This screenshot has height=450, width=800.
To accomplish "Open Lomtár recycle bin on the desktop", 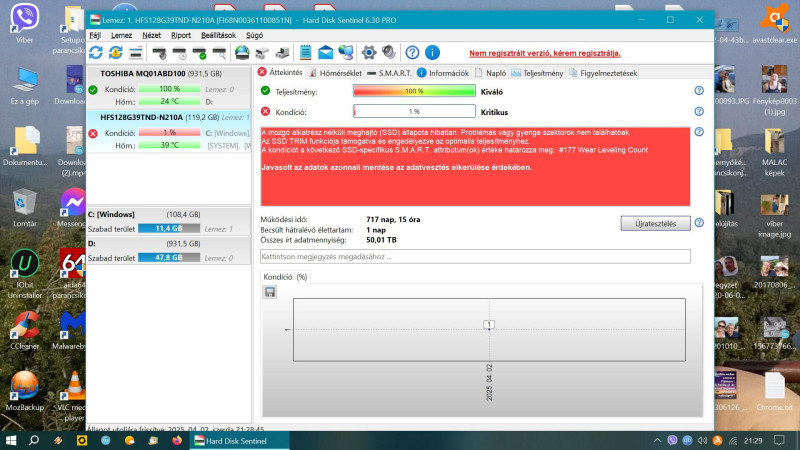I will click(24, 208).
